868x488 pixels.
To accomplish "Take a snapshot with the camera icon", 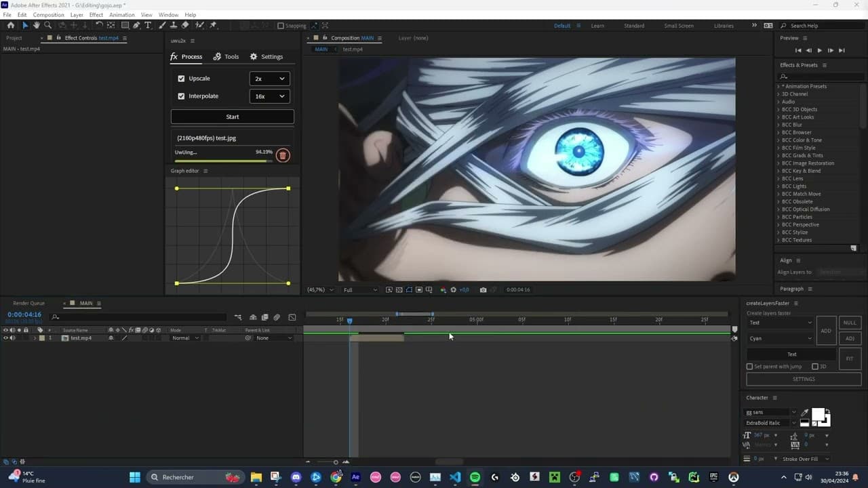I will (x=483, y=289).
